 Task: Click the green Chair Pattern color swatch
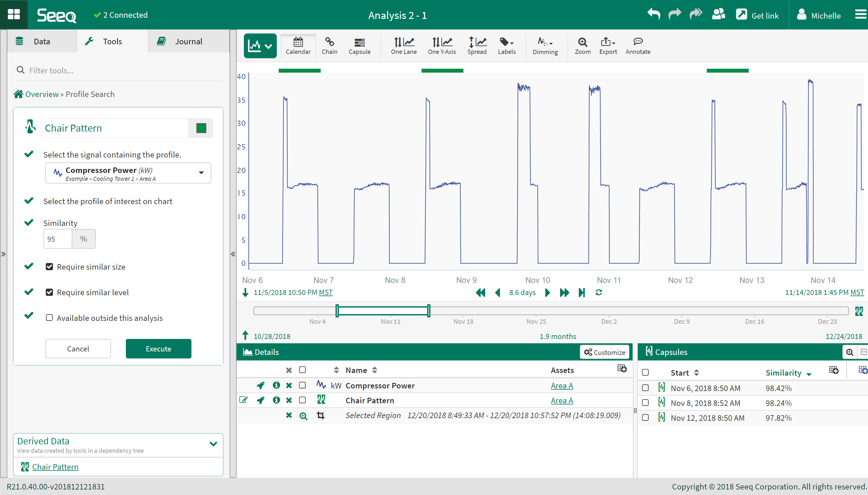click(201, 128)
